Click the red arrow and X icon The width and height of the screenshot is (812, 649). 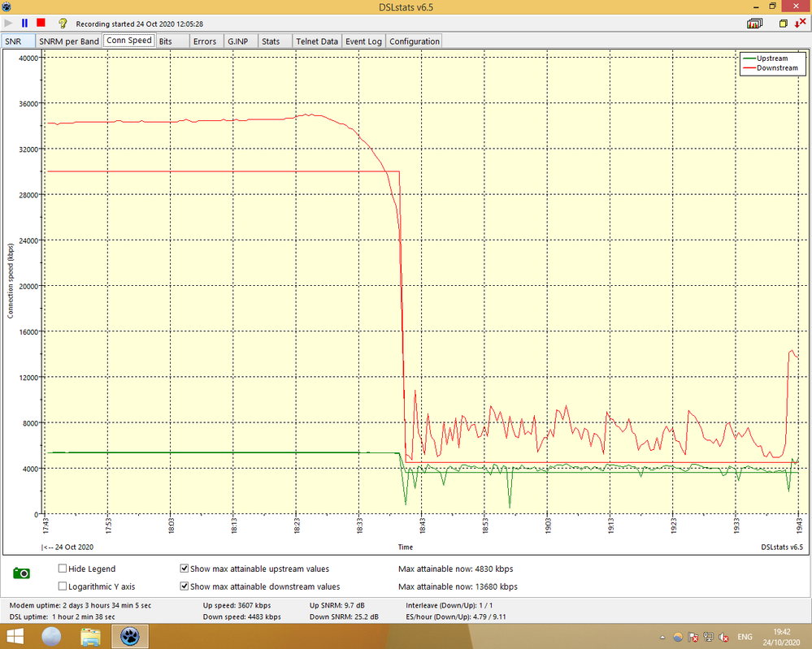click(x=800, y=24)
